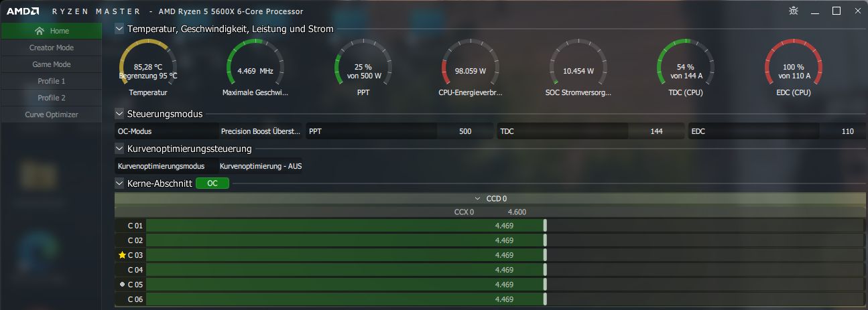Click the EDC (CPU) gauge
Screen dimensions: 868x310
point(794,67)
